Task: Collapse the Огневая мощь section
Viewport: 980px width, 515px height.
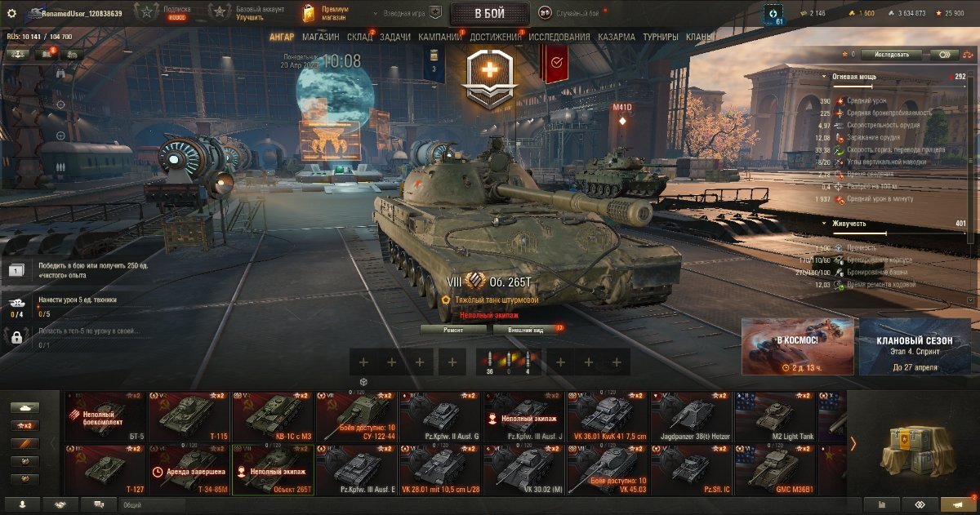Action: pyautogui.click(x=824, y=76)
